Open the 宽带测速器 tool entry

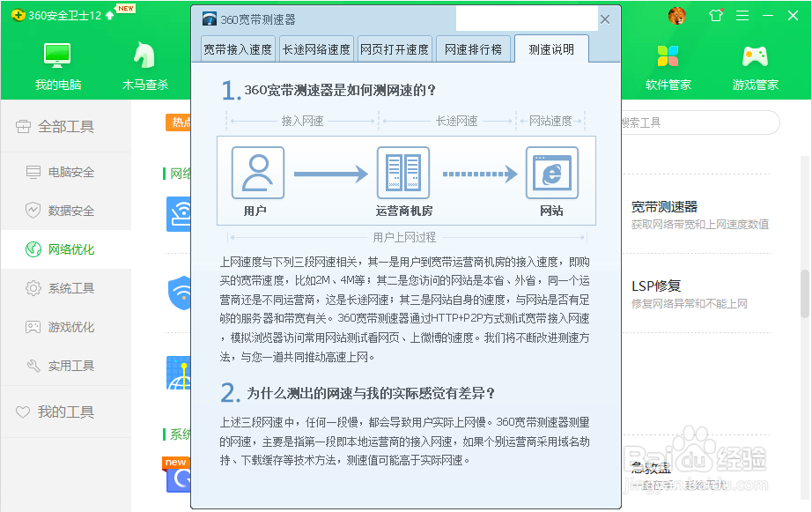664,207
